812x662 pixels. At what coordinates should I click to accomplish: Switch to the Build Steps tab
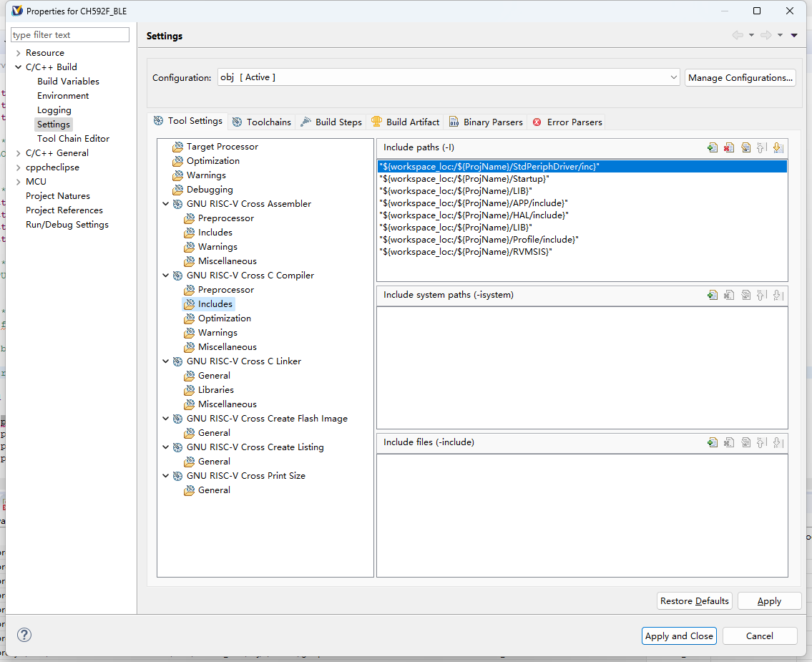tap(331, 122)
